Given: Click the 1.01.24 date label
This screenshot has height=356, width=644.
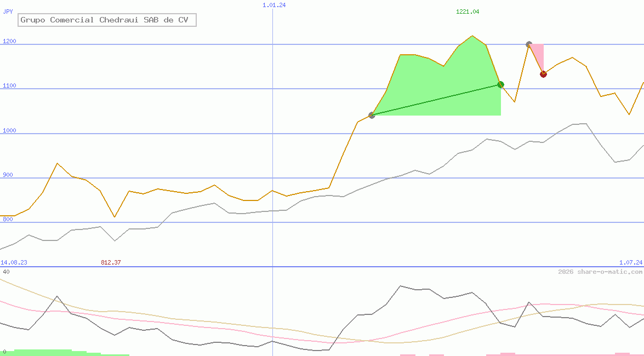Looking at the screenshot, I should coord(274,5).
